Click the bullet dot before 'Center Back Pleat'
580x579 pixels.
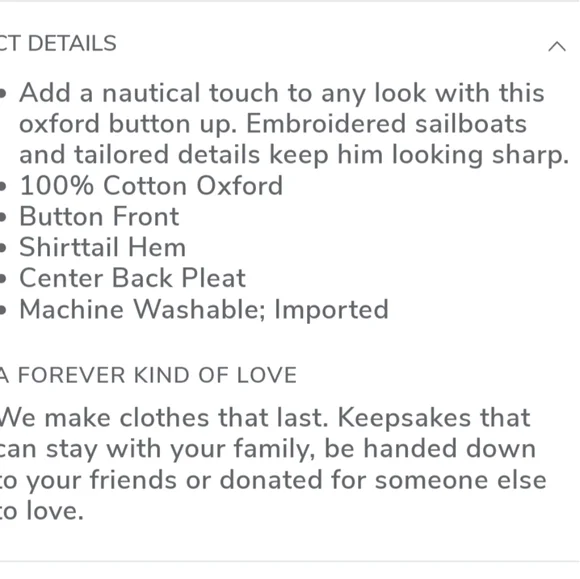click(3, 279)
